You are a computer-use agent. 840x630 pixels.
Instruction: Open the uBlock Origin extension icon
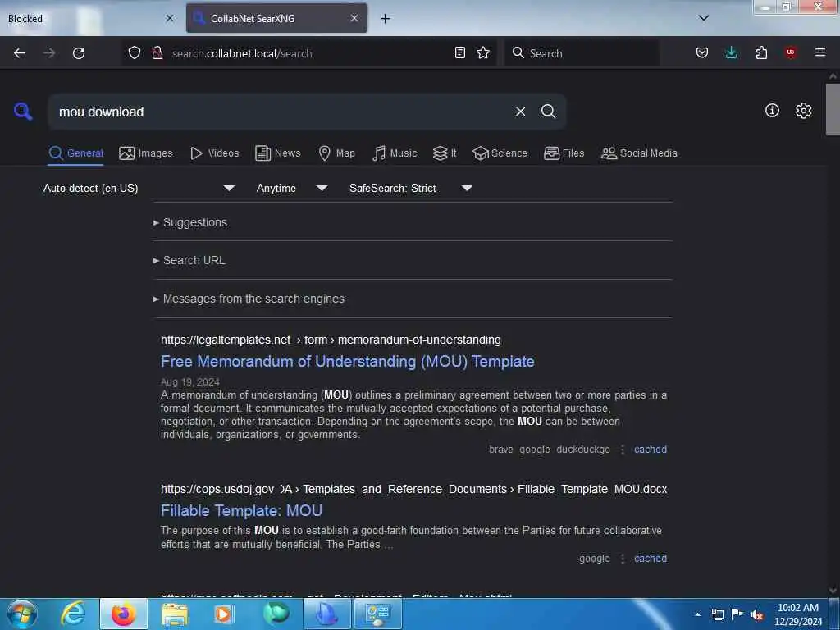[x=790, y=52]
